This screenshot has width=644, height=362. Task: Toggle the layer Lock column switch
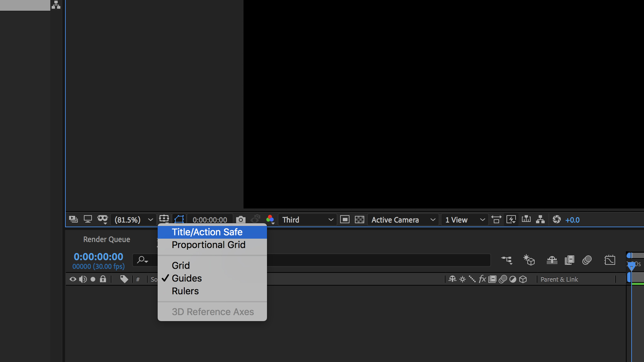coord(103,279)
